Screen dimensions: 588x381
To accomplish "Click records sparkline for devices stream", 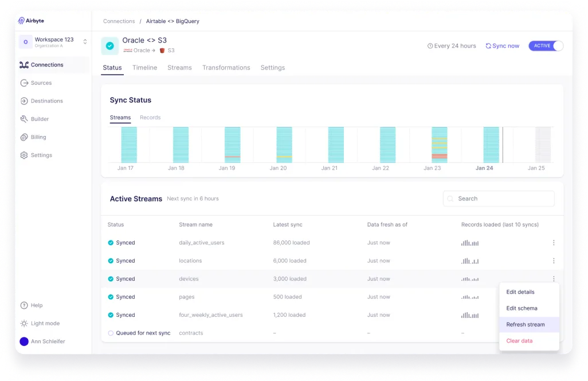I will (470, 279).
